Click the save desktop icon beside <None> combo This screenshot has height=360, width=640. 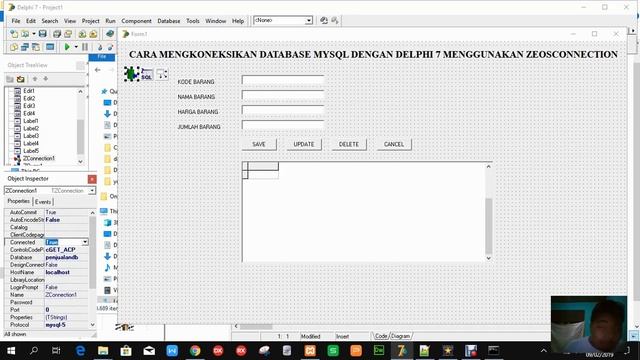(x=324, y=20)
